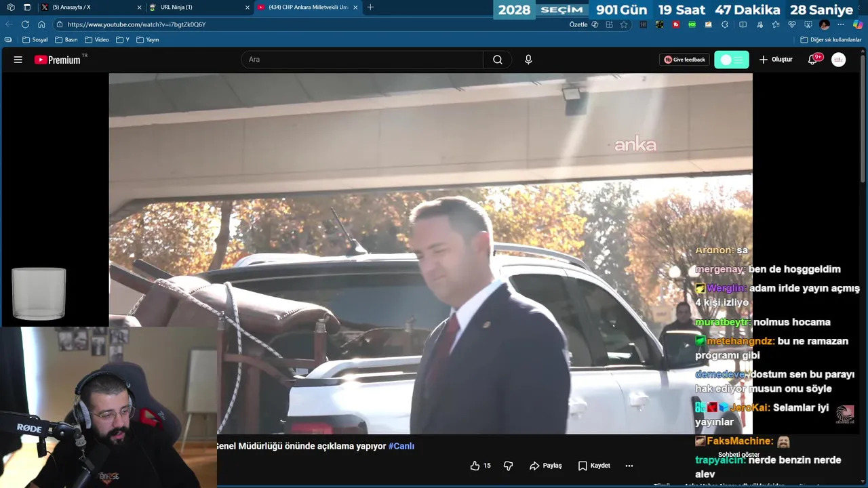Screen dimensions: 868x488
Task: Open the Video bookmarks folder
Action: point(97,40)
